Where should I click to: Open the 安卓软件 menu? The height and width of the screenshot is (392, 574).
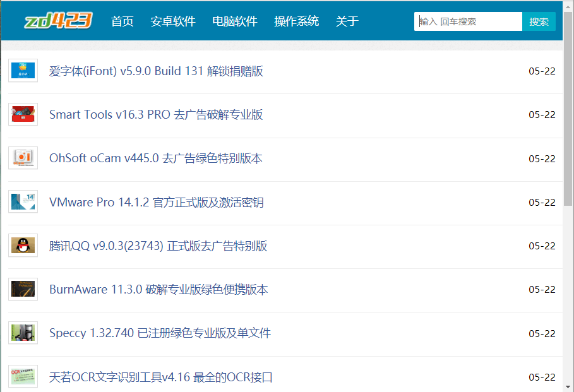[x=173, y=21]
